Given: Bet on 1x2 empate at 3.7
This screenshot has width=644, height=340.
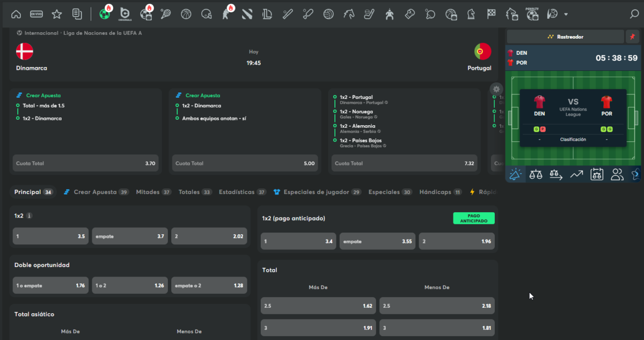Looking at the screenshot, I should coord(130,236).
